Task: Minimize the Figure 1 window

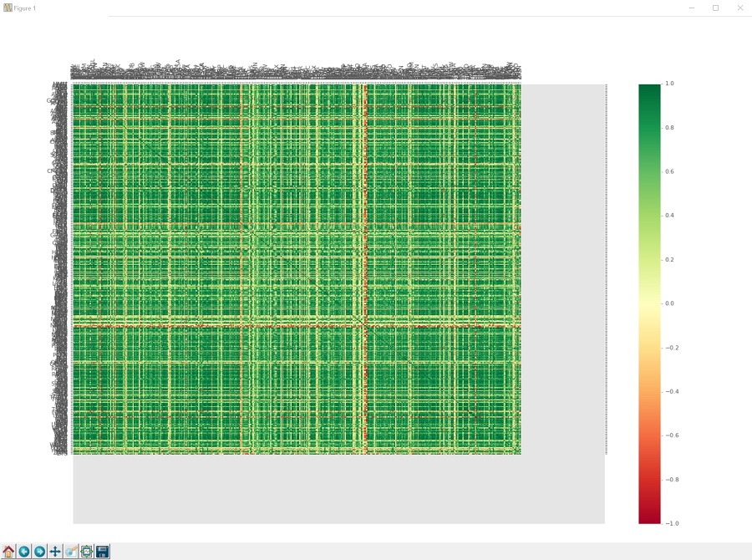Action: (692, 8)
